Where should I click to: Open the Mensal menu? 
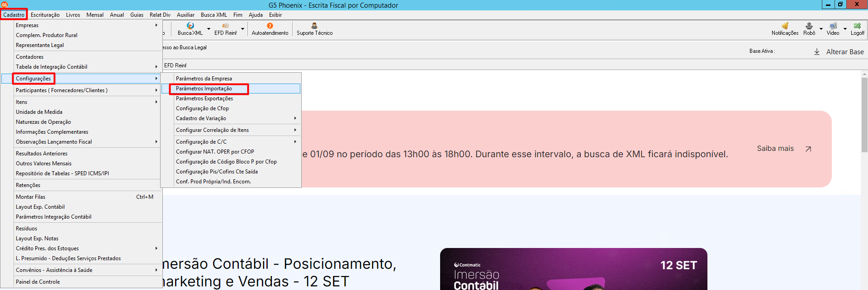coord(95,15)
